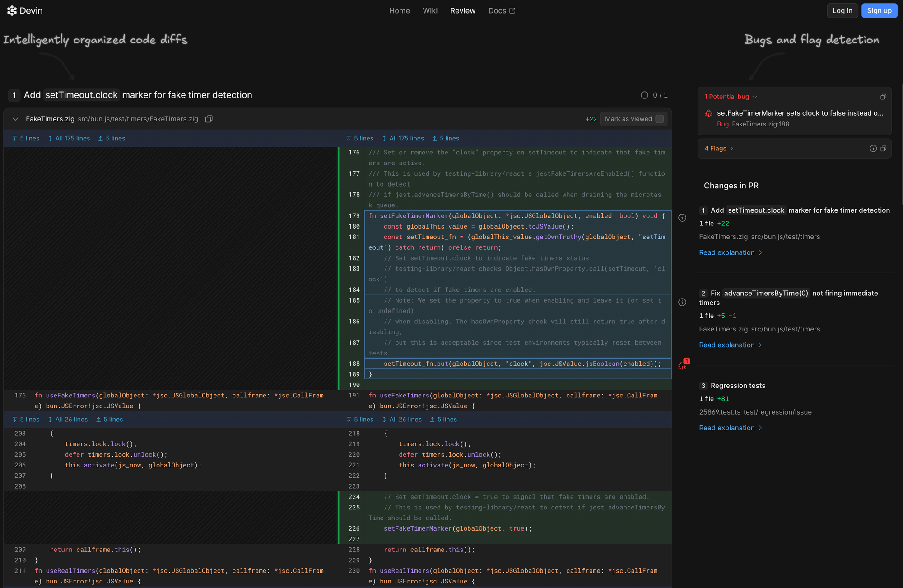
Task: Open the Wiki tab
Action: coord(430,10)
